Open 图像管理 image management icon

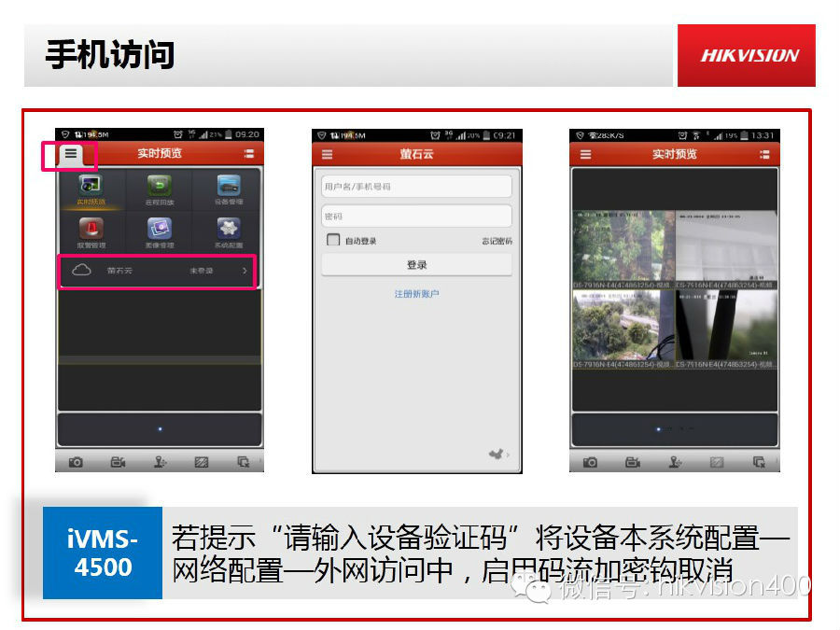tap(161, 231)
